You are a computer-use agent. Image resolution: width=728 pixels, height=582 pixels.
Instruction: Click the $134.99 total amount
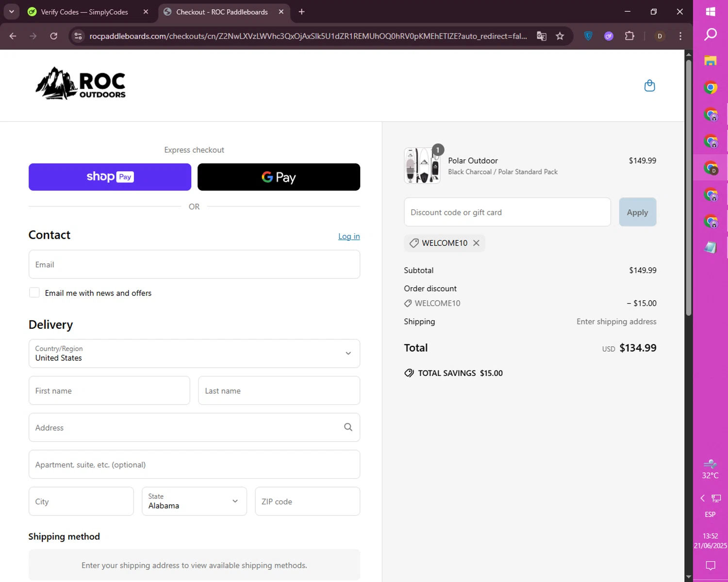638,348
